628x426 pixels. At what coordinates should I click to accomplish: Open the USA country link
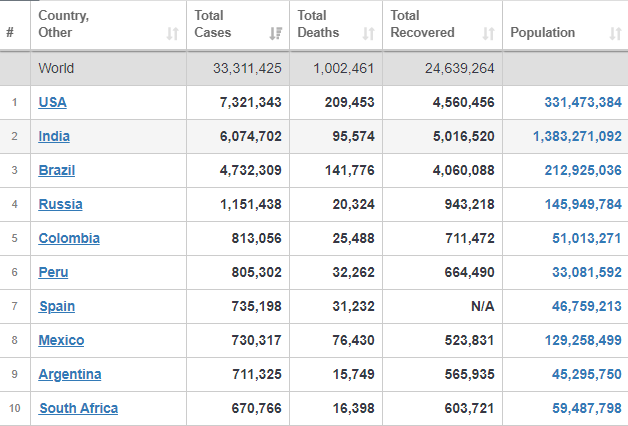(x=52, y=102)
